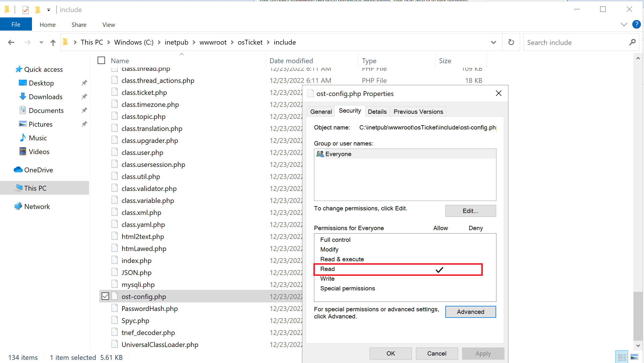The image size is (644, 363).
Task: Open the Help question mark icon
Action: [636, 25]
